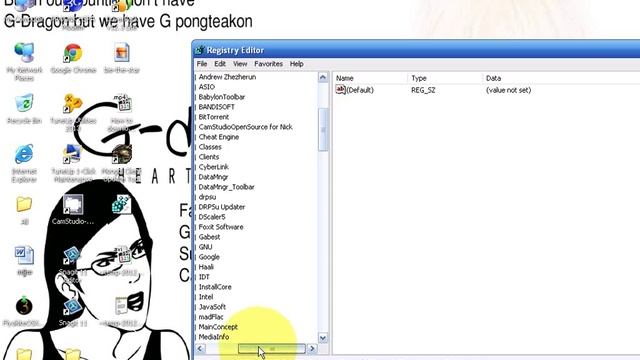640x360 pixels.
Task: Click the tree pane vertical scrollbar thumb
Action: pos(323,129)
